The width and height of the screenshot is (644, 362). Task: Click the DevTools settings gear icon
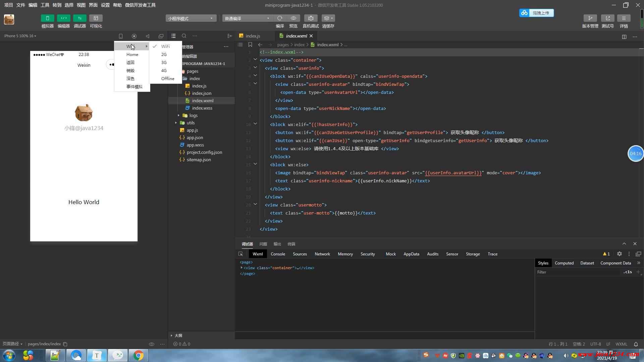(x=620, y=254)
